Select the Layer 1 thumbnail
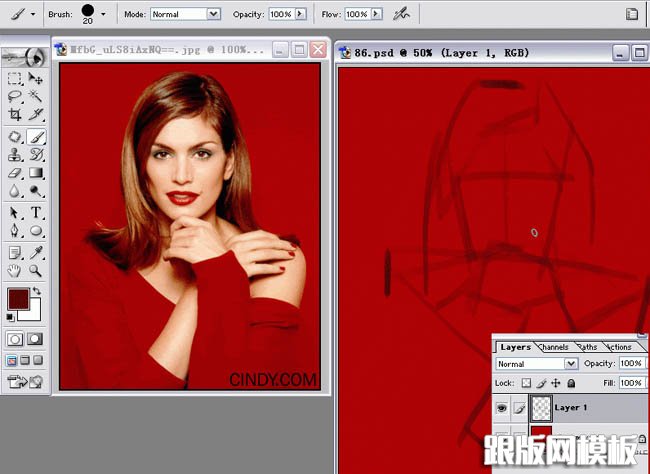650x474 pixels. [539, 408]
